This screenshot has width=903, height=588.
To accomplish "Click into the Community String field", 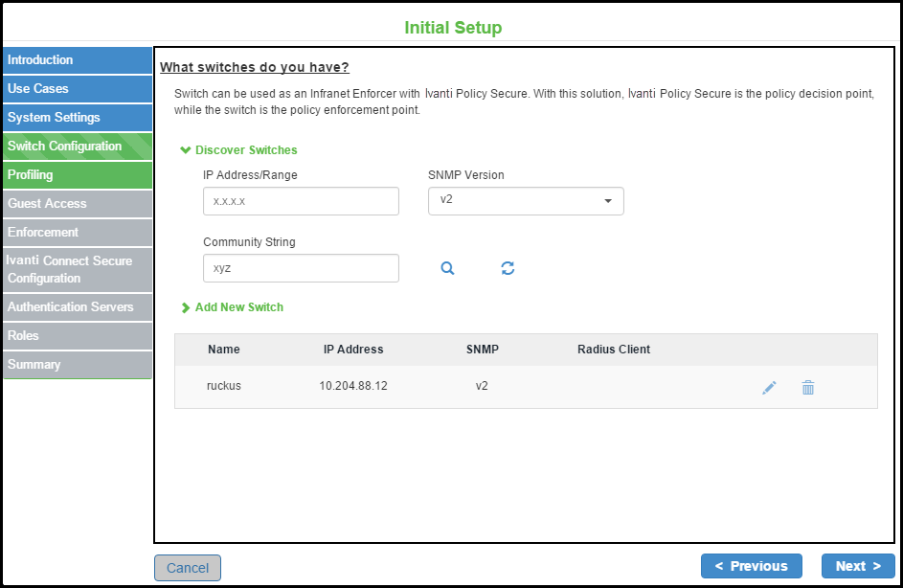I will (301, 268).
